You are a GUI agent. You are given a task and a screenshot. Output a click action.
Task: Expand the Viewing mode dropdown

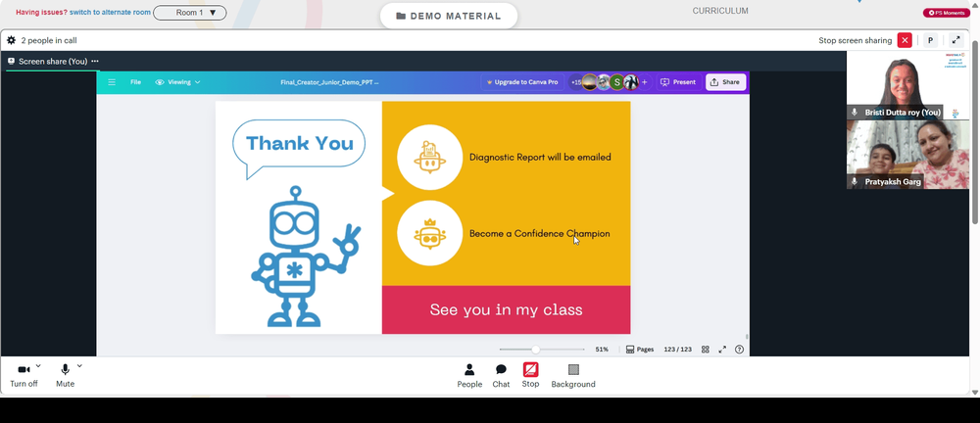pos(178,82)
